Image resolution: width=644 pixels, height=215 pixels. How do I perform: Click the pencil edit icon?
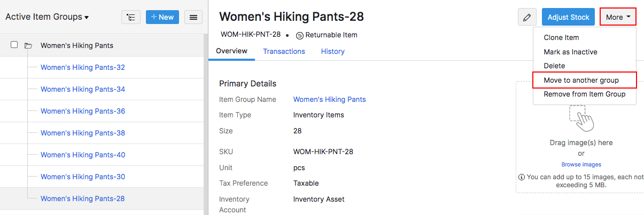coord(527,17)
